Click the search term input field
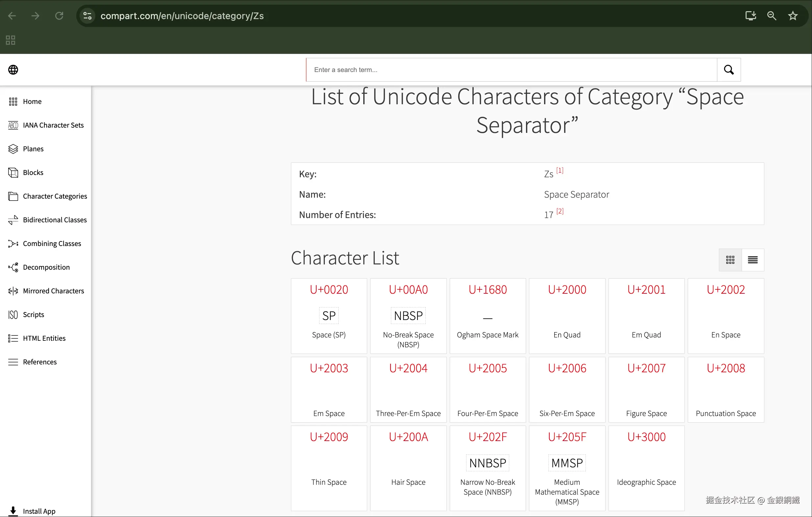Image resolution: width=812 pixels, height=517 pixels. [x=511, y=70]
